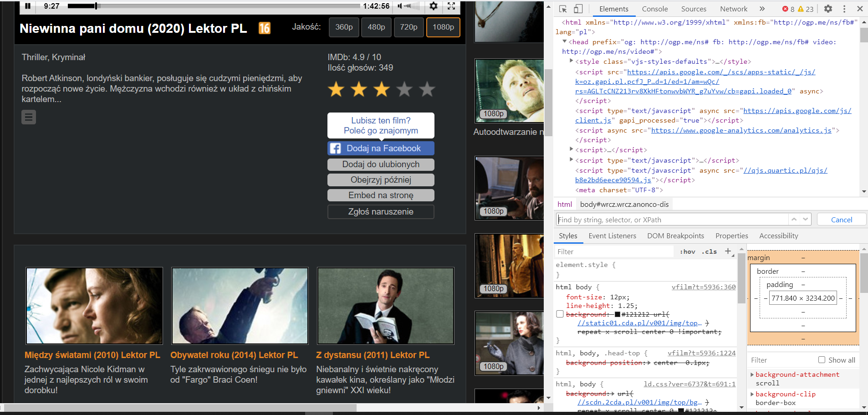
Task: Go to next search result arrow
Action: click(806, 219)
